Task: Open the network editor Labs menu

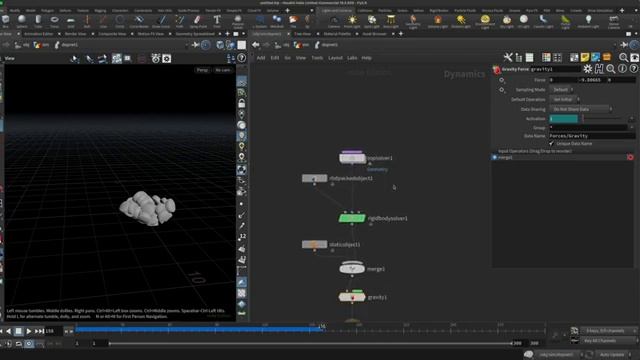Action: point(352,58)
